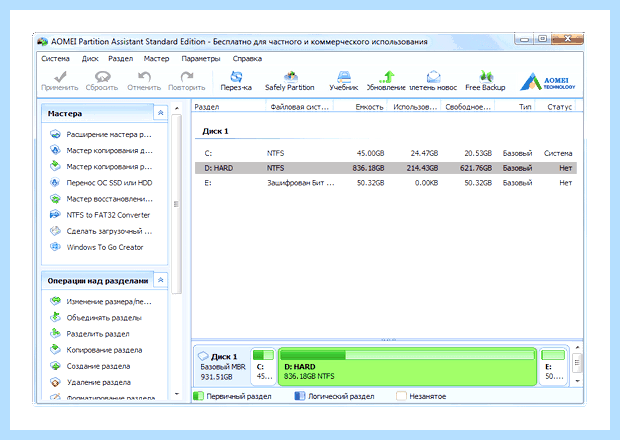Select Удаление раздела operation
Image resolution: width=620 pixels, height=440 pixels.
[99, 382]
